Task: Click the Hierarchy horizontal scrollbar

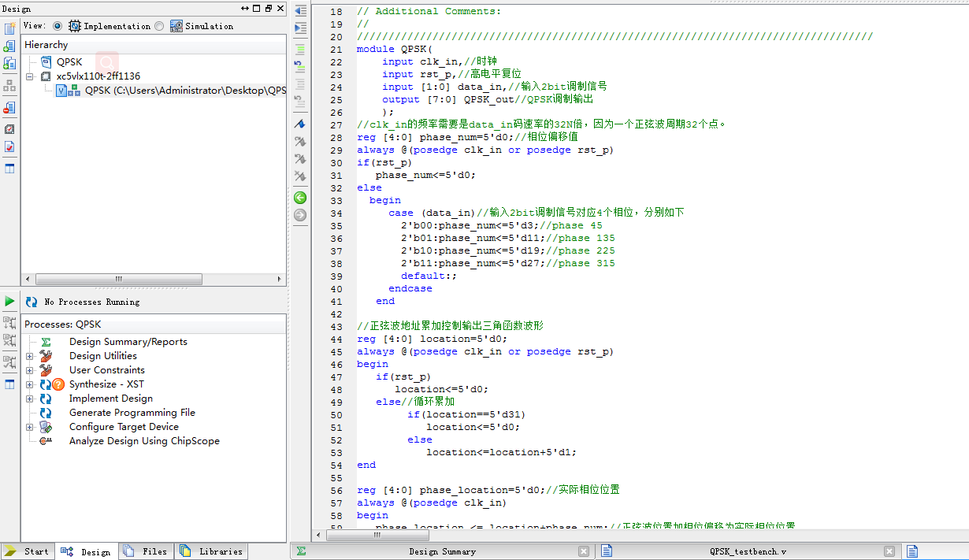Action: (x=118, y=279)
